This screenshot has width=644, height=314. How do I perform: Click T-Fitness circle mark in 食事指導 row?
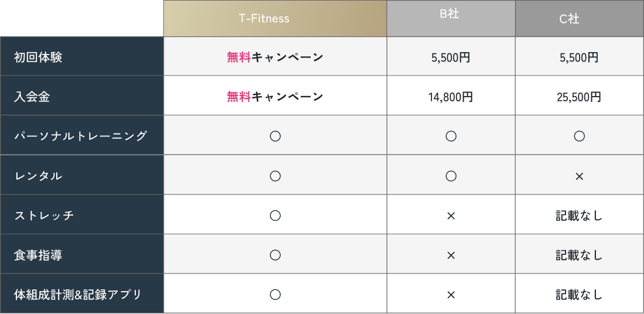(x=275, y=255)
